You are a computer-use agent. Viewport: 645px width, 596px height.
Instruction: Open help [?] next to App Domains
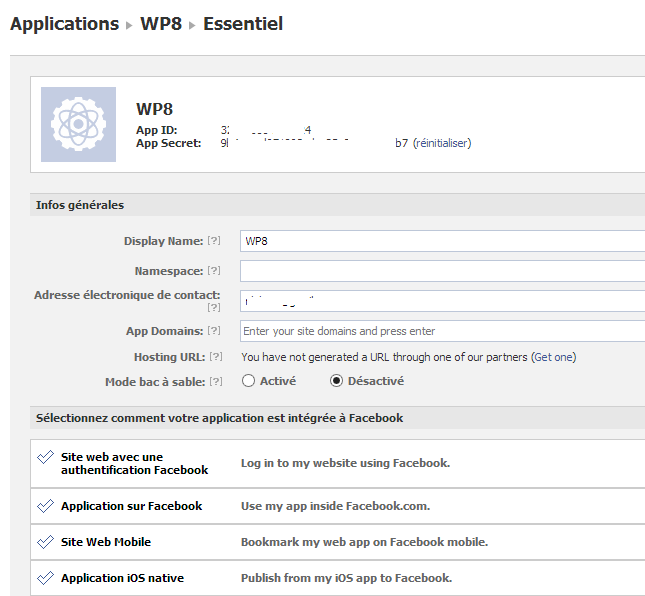[214, 331]
